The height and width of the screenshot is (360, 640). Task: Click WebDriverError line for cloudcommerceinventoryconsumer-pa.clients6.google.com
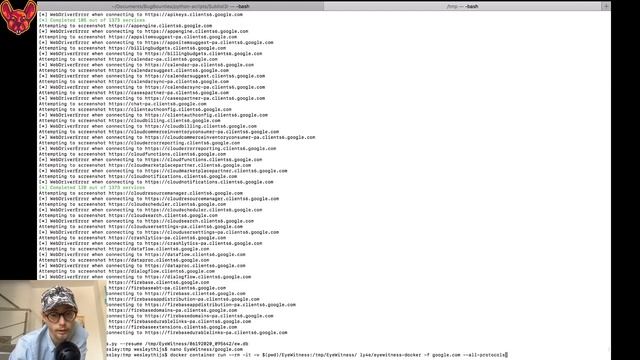click(177, 137)
